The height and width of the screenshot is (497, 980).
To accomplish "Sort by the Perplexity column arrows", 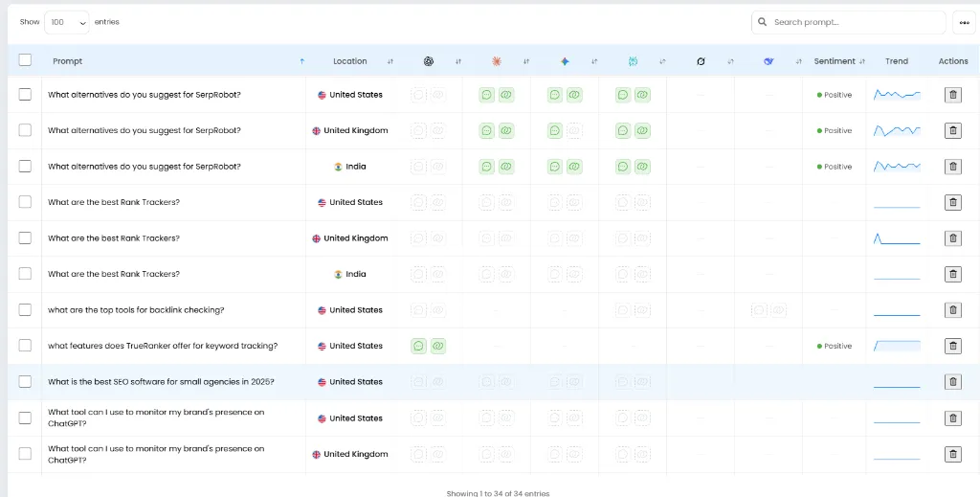I will (x=662, y=61).
